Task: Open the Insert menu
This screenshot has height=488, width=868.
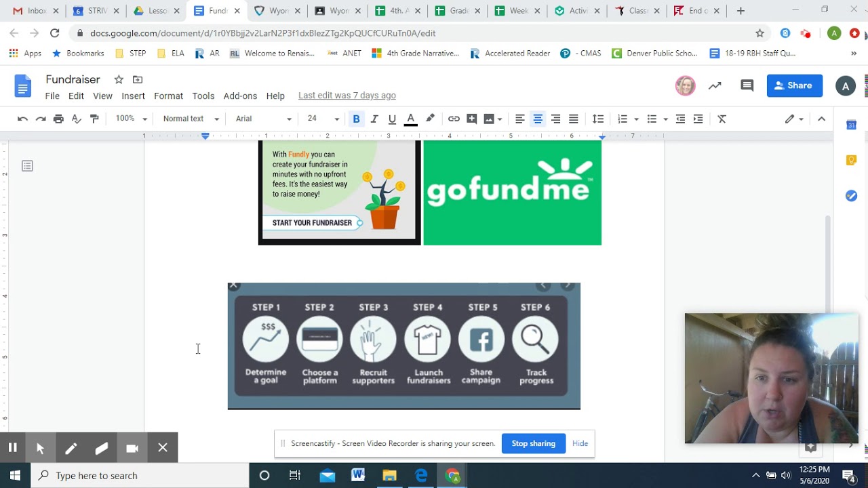Action: click(133, 96)
